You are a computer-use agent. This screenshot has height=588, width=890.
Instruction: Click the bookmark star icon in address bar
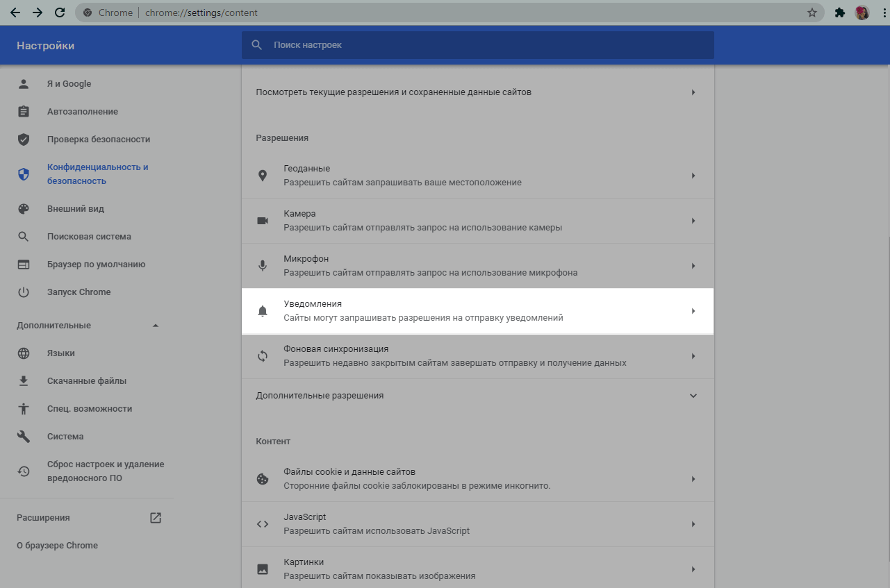click(811, 12)
